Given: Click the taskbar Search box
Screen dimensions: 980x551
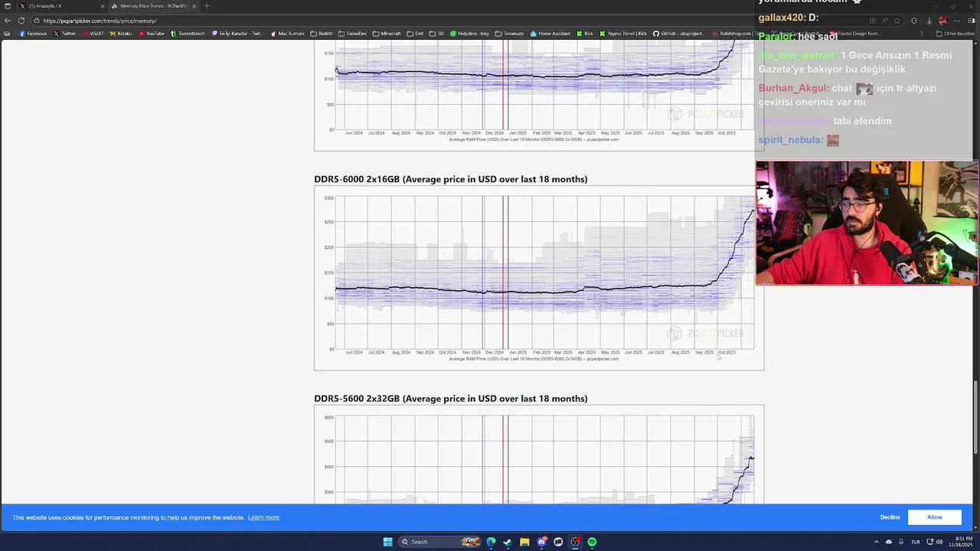Looking at the screenshot, I should (x=439, y=542).
